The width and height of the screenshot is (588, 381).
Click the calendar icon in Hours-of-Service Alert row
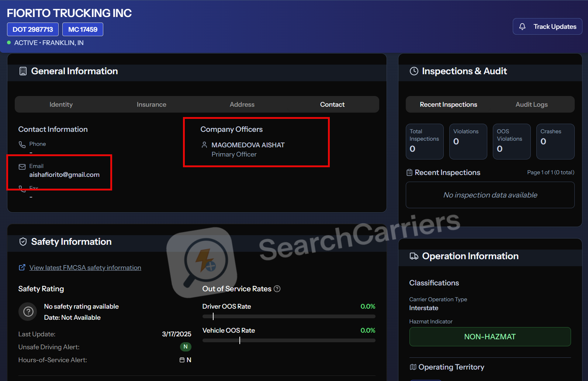pyautogui.click(x=182, y=360)
